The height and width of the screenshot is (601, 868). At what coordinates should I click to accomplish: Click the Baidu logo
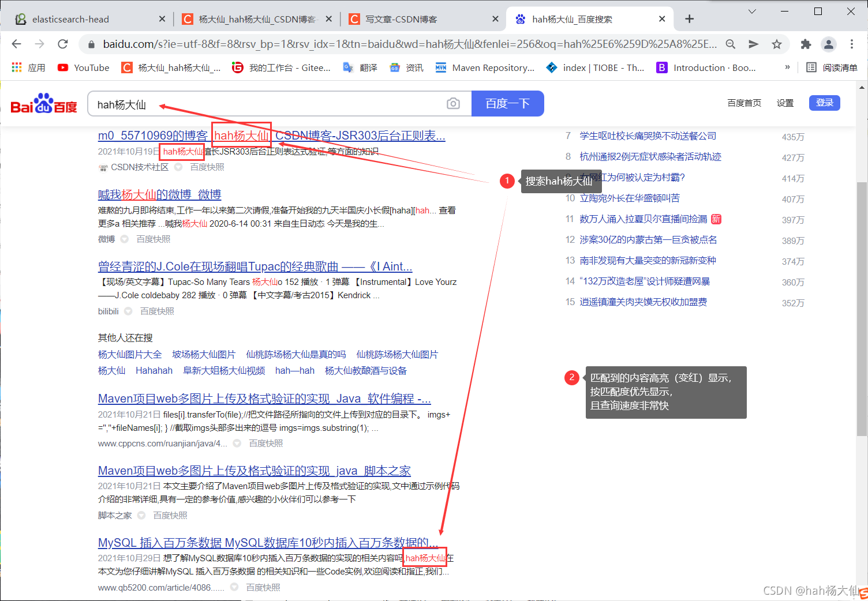pyautogui.click(x=44, y=104)
